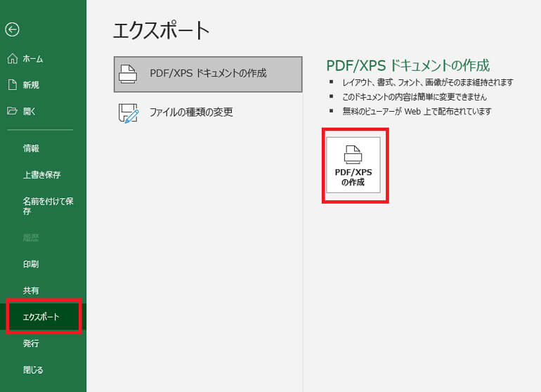Click the file-with-pencil icon for ファイルの種類の変更
541x392 pixels.
point(129,113)
